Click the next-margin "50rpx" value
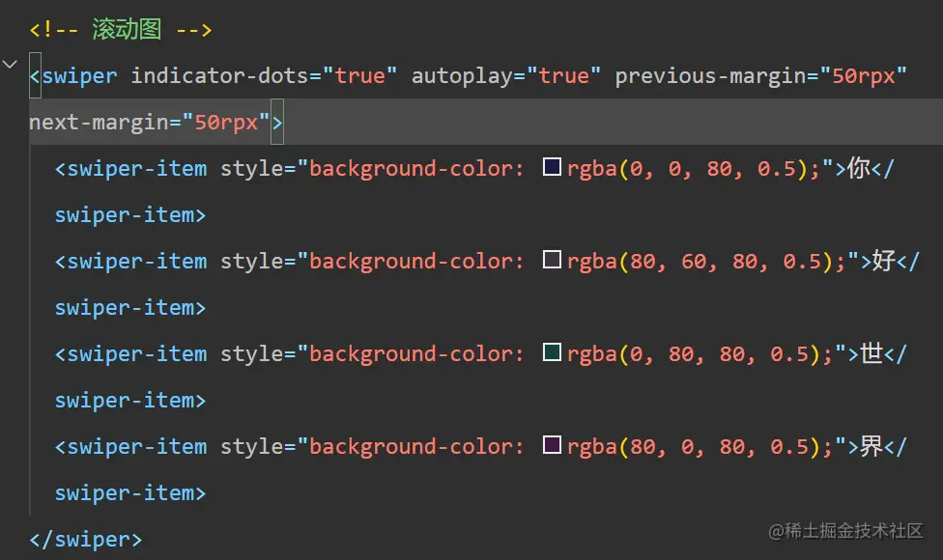The width and height of the screenshot is (943, 560). click(x=226, y=122)
